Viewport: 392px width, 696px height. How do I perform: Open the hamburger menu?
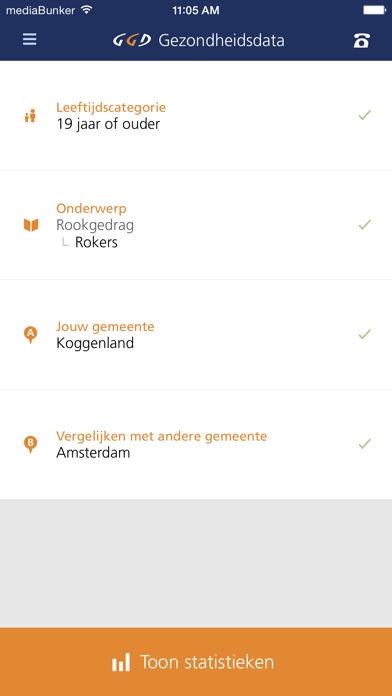[30, 40]
